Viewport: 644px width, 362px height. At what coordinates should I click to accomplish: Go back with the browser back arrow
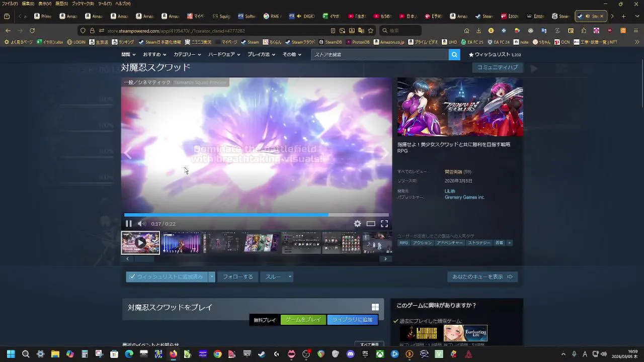click(8, 31)
